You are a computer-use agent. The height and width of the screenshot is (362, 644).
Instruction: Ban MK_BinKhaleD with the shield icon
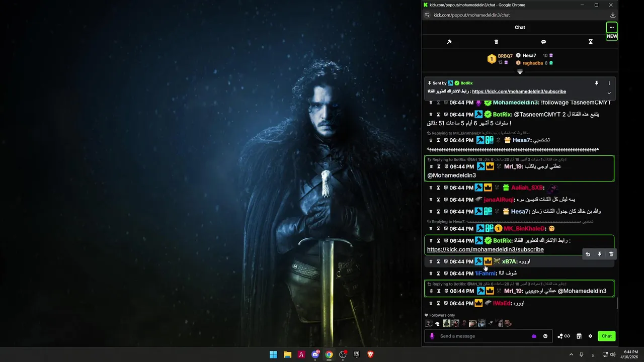446,229
